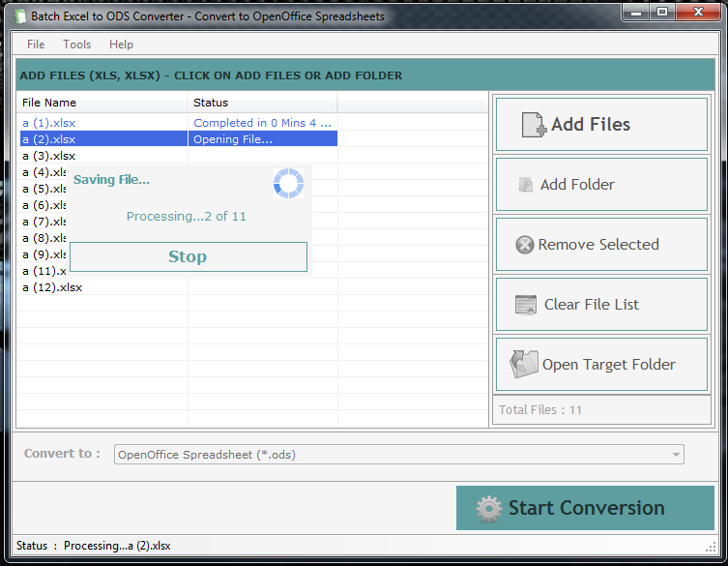Close the Batch Excel to ODS Converter window
The width and height of the screenshot is (728, 566).
(x=698, y=13)
